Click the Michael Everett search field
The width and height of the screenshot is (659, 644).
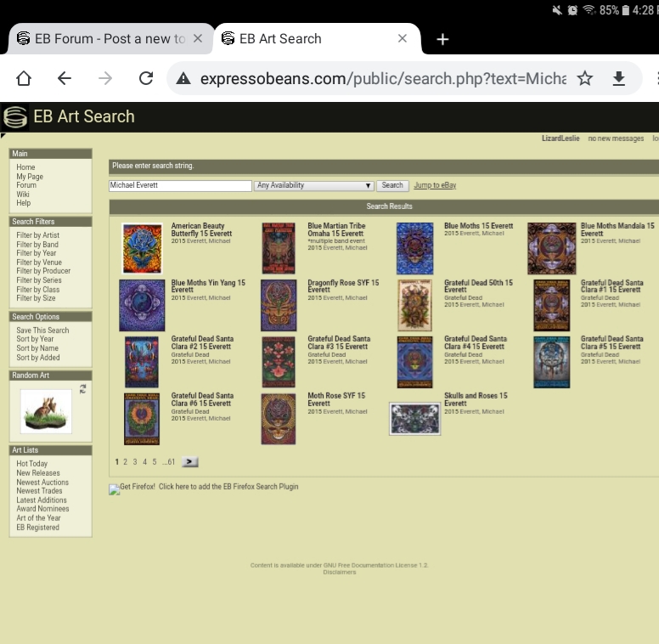point(180,185)
